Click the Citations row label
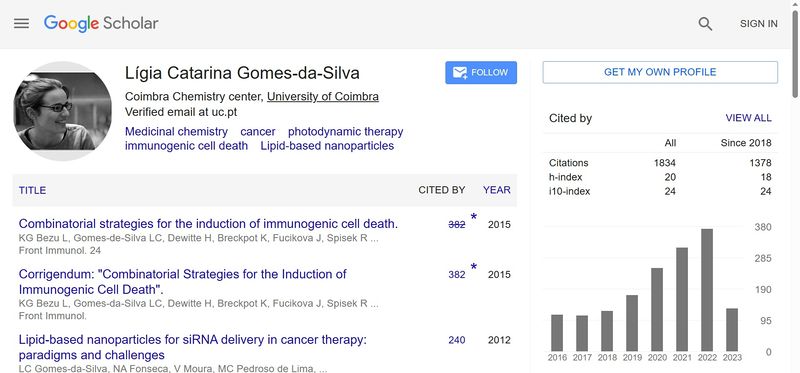The width and height of the screenshot is (800, 373). (568, 163)
